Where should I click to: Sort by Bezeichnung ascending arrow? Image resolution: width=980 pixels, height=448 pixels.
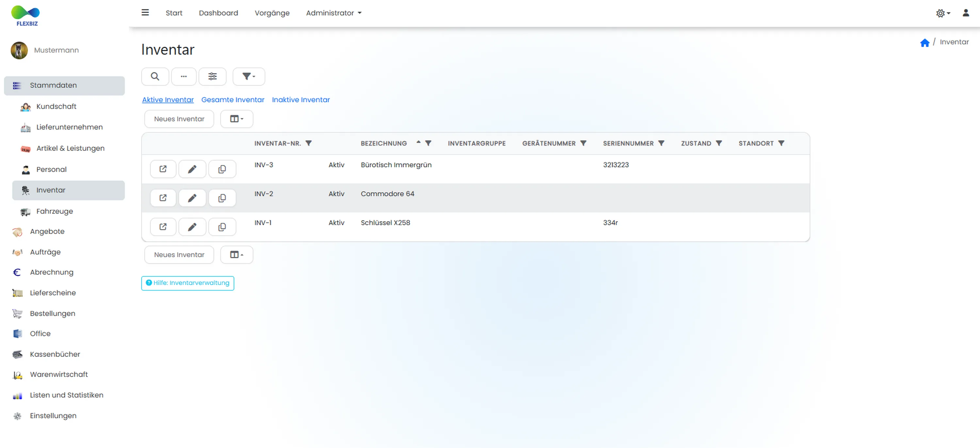click(418, 142)
